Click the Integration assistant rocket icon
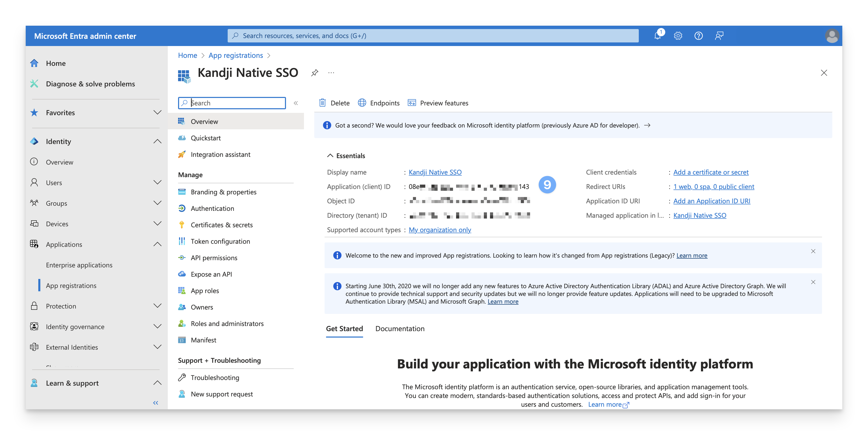Screen dimensions: 868x435 tap(182, 155)
